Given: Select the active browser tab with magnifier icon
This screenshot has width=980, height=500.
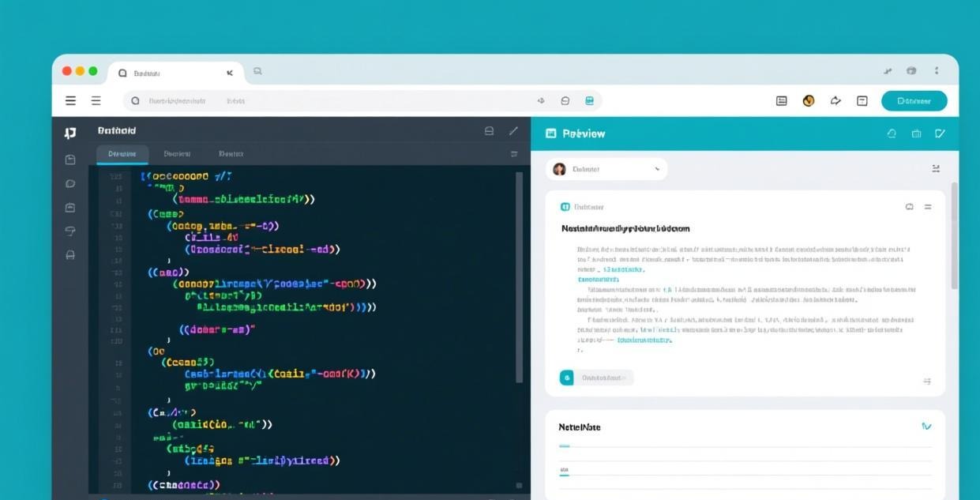Looking at the screenshot, I should click(x=175, y=72).
